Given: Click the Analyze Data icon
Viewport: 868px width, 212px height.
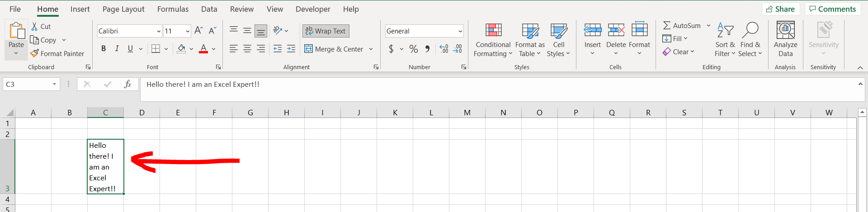Looking at the screenshot, I should click(785, 31).
